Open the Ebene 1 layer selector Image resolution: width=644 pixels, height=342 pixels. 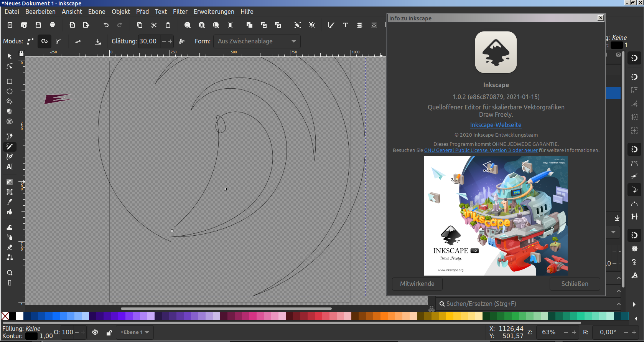click(x=135, y=332)
